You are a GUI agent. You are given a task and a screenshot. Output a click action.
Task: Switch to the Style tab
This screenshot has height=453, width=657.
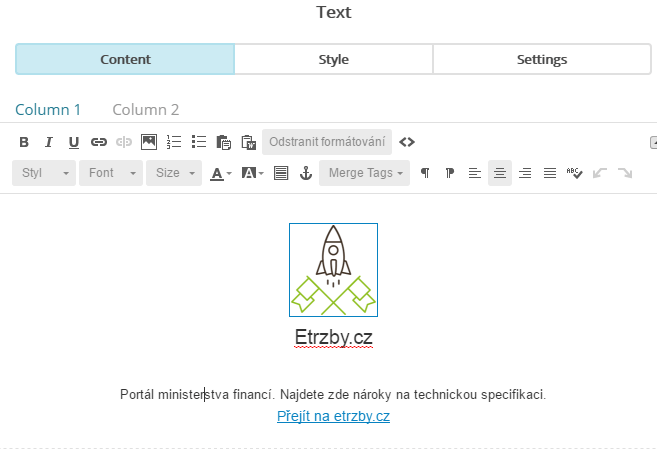coord(333,59)
